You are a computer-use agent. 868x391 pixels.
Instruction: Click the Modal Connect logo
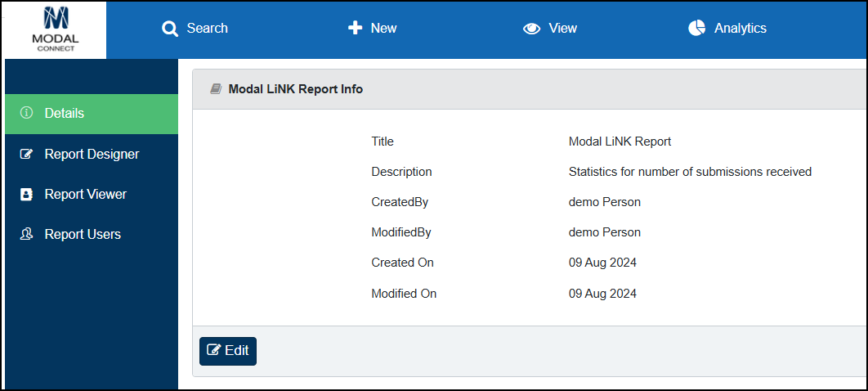click(56, 29)
